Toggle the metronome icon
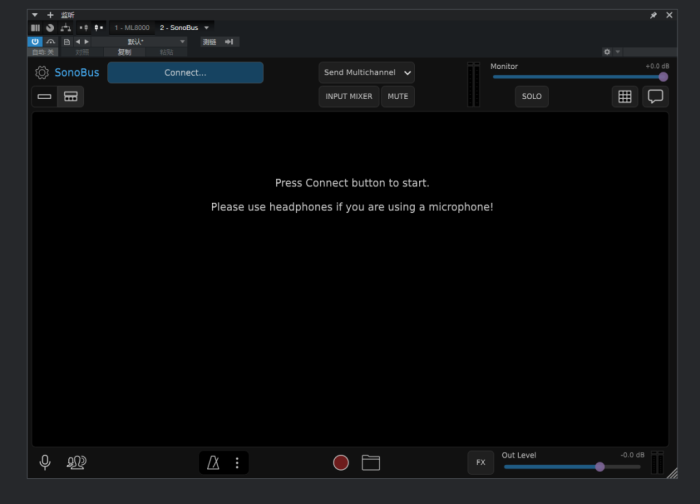The height and width of the screenshot is (504, 700). click(x=213, y=462)
